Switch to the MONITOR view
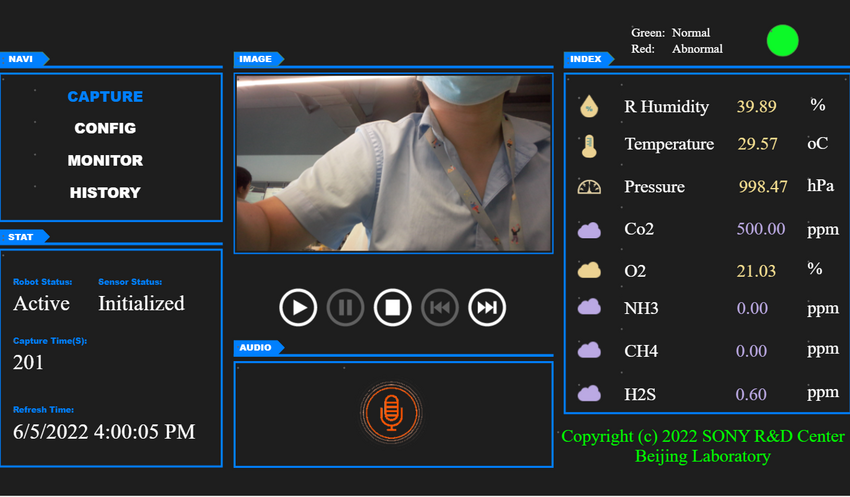This screenshot has height=497, width=850. pyautogui.click(x=105, y=161)
